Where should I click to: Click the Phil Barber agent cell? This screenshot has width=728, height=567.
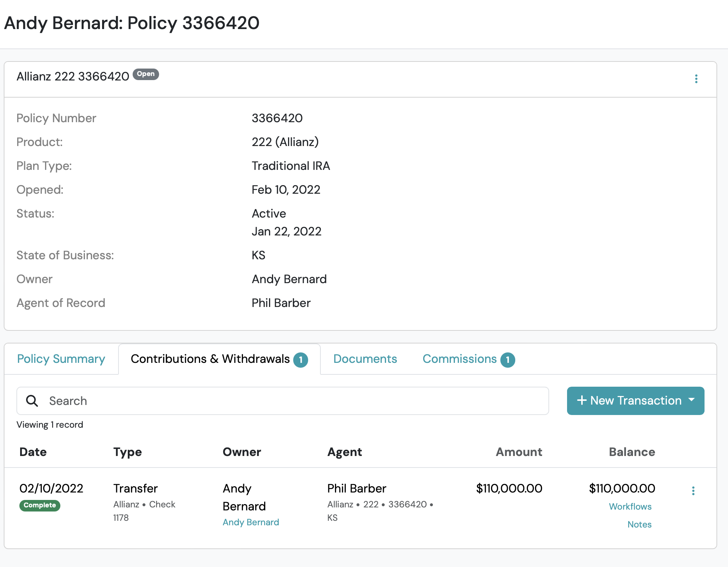[x=357, y=488]
